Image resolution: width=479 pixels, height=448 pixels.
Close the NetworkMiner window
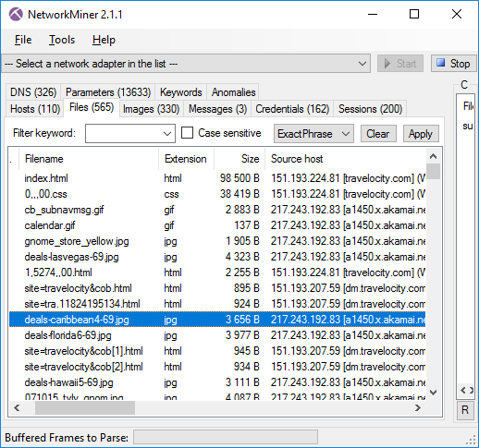457,14
